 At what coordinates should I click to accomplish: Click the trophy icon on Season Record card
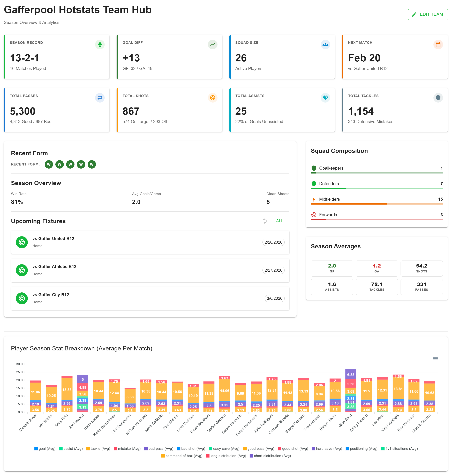tap(100, 45)
